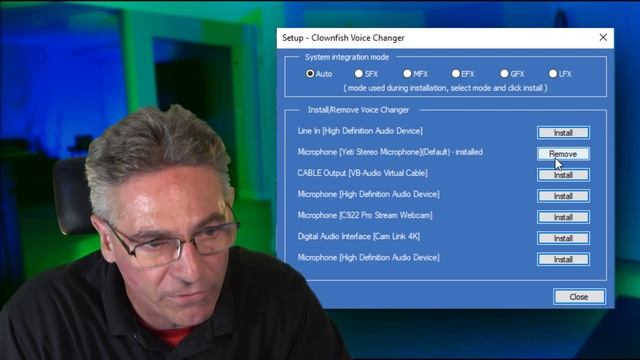Viewport: 640px width, 360px height.
Task: Switch to GFX integration mode
Action: [x=504, y=74]
